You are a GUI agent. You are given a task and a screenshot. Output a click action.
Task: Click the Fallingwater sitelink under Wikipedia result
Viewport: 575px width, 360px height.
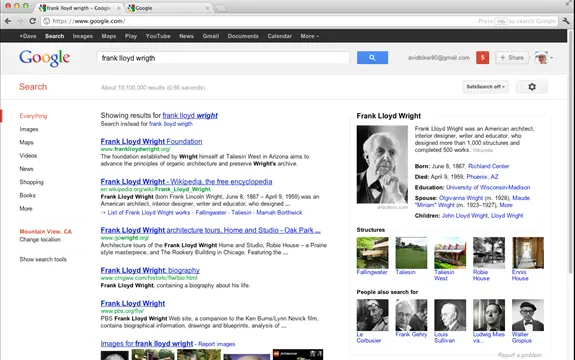211,213
